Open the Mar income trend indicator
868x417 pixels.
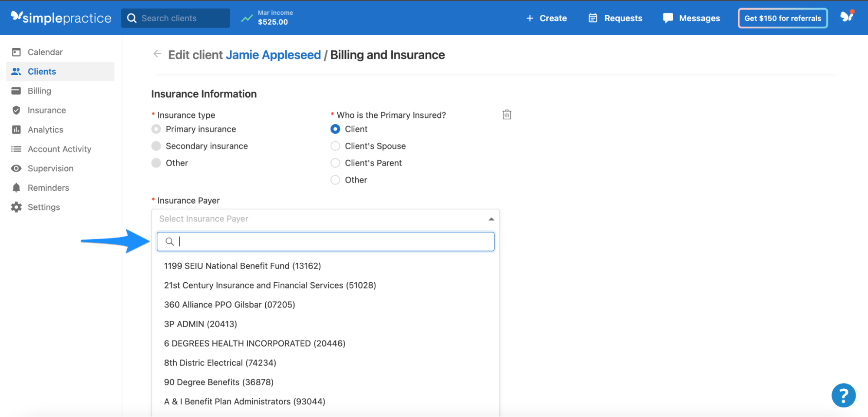tap(246, 18)
